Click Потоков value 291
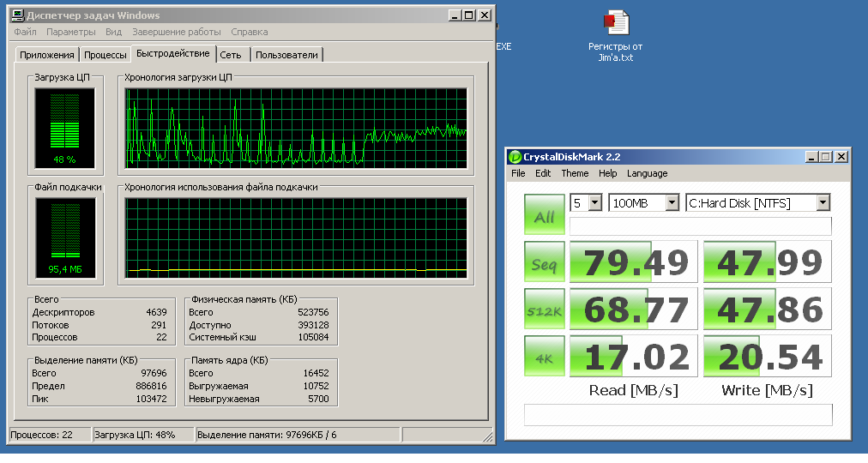The height and width of the screenshot is (463, 868). 159,325
